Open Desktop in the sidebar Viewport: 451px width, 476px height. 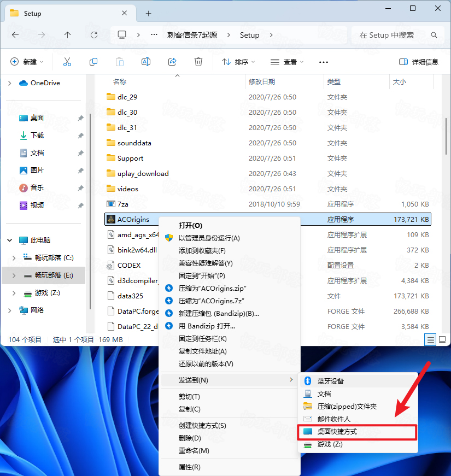tap(37, 118)
